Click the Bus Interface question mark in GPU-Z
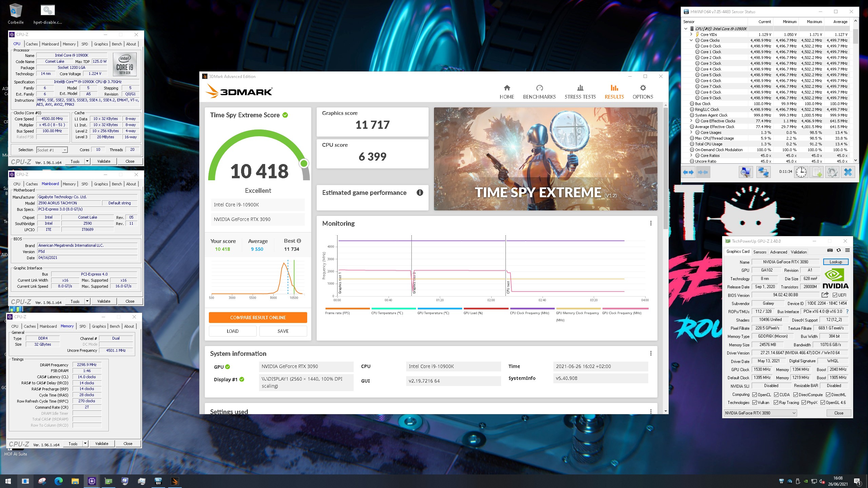 tap(847, 311)
